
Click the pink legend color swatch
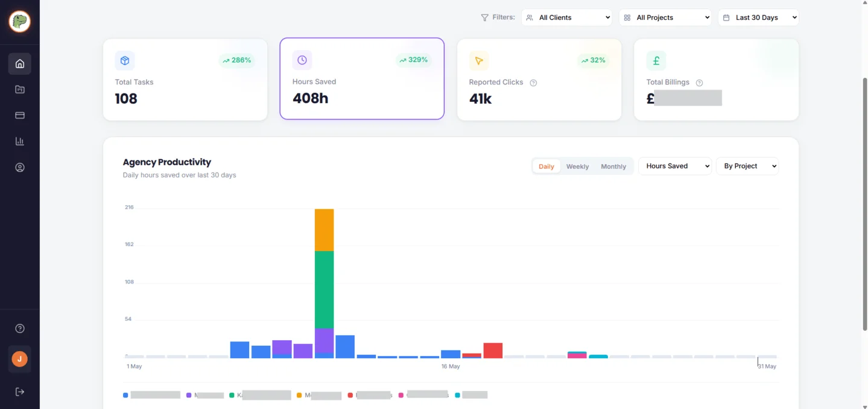tap(401, 395)
